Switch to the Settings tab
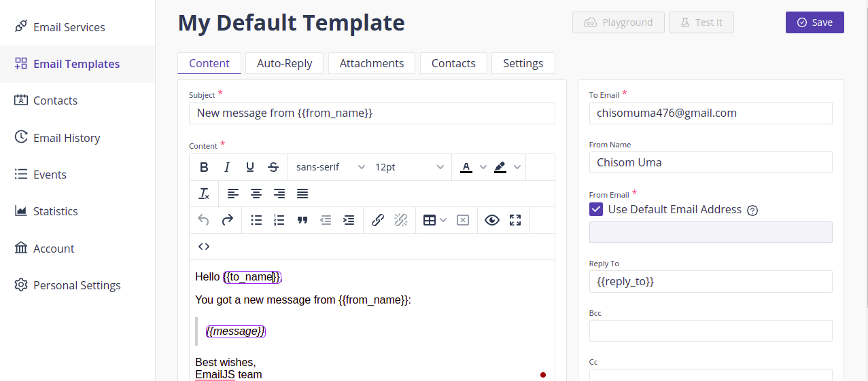The height and width of the screenshot is (381, 868). [523, 63]
